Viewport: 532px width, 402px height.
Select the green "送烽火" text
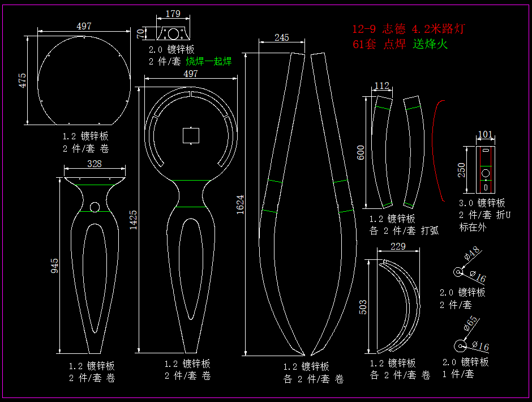tap(430, 45)
